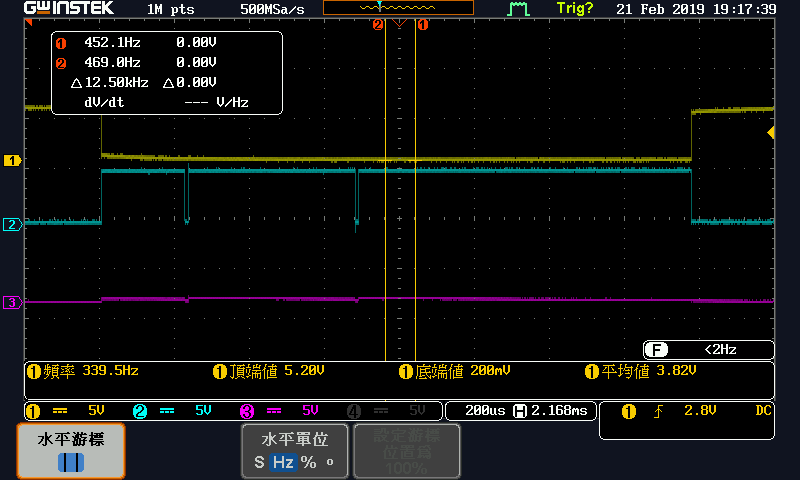
Task: Click the rising edge trigger slope icon
Action: (x=659, y=411)
